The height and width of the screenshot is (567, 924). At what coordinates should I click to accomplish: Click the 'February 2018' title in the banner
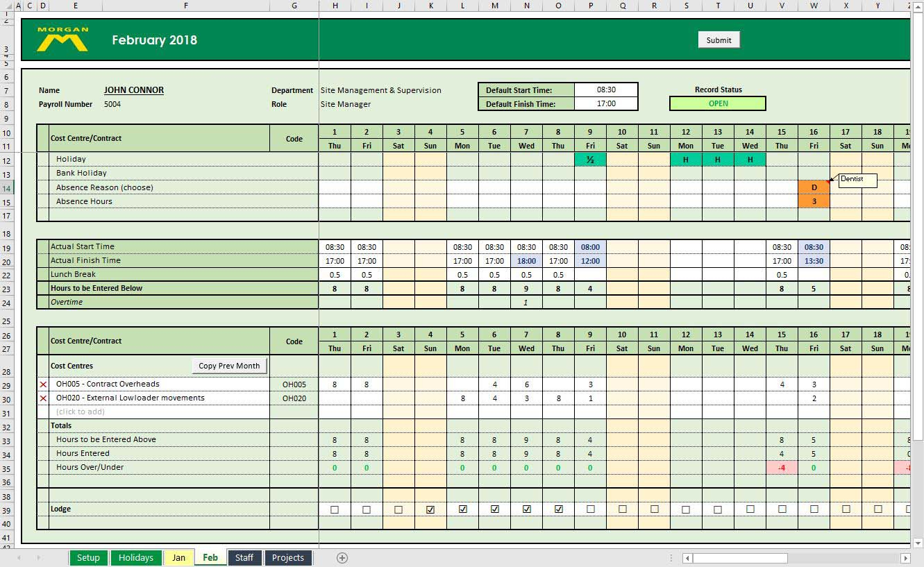154,40
